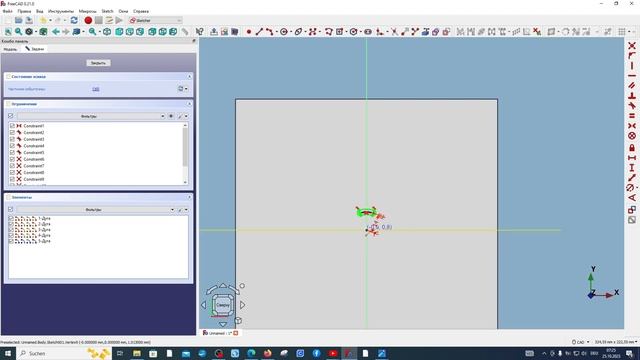This screenshot has width=640, height=360.
Task: Select the create circle tool
Action: pyautogui.click(x=284, y=31)
